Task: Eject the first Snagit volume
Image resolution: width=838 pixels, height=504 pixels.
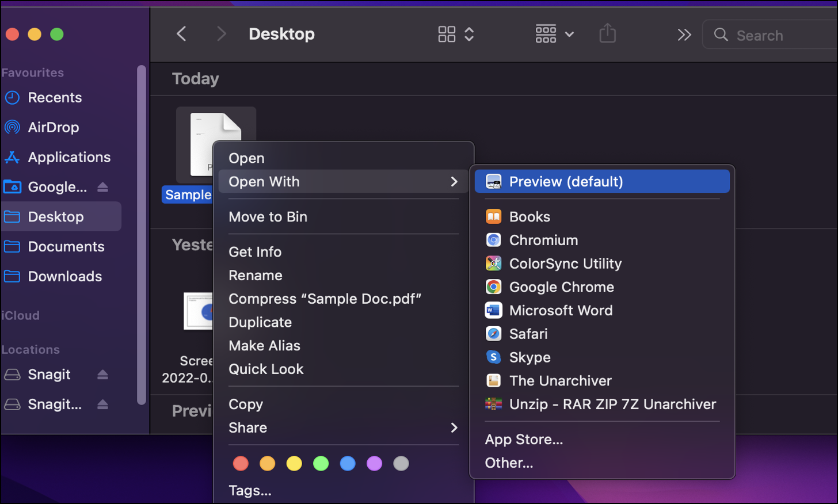Action: (102, 375)
